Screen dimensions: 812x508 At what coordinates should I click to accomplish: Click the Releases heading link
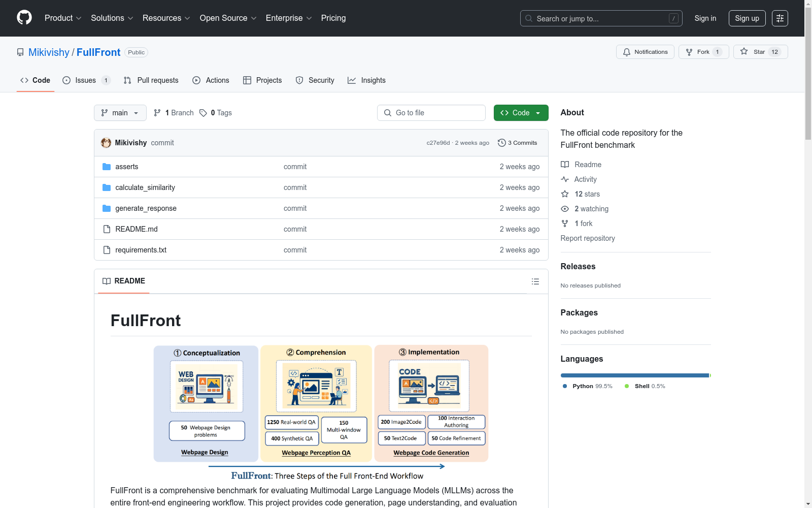[x=578, y=266]
